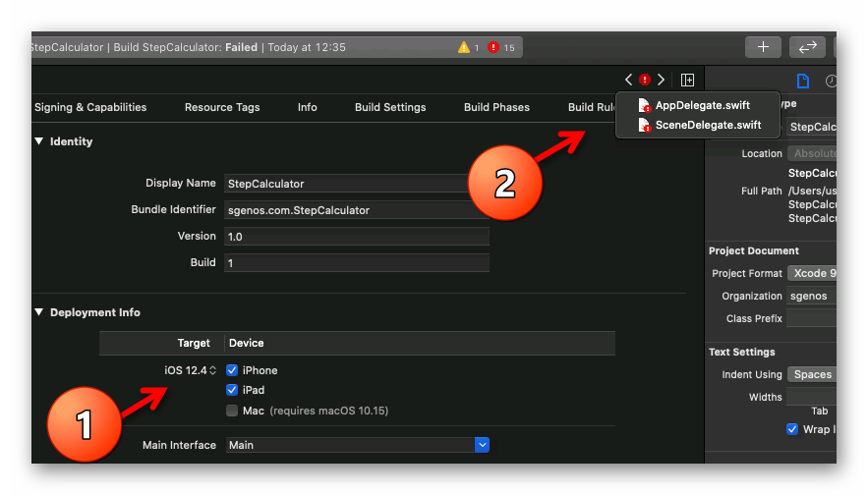Choose SceneDelegate.swift in the popup
The height and width of the screenshot is (495, 868).
coord(708,125)
